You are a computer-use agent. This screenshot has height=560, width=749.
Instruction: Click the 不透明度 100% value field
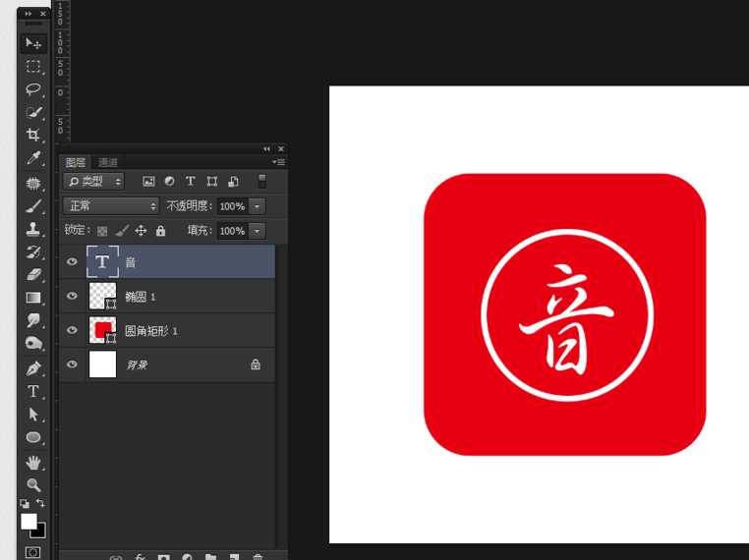[233, 206]
